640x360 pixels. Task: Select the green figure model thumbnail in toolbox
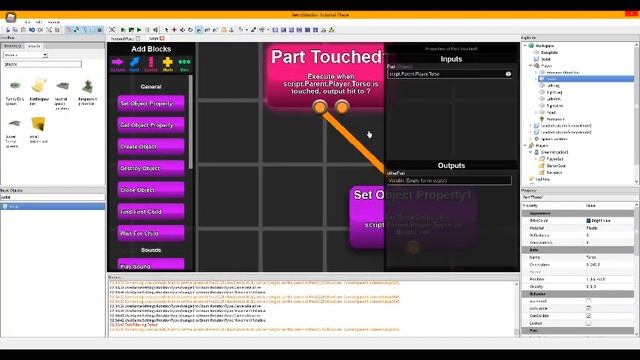[x=87, y=86]
